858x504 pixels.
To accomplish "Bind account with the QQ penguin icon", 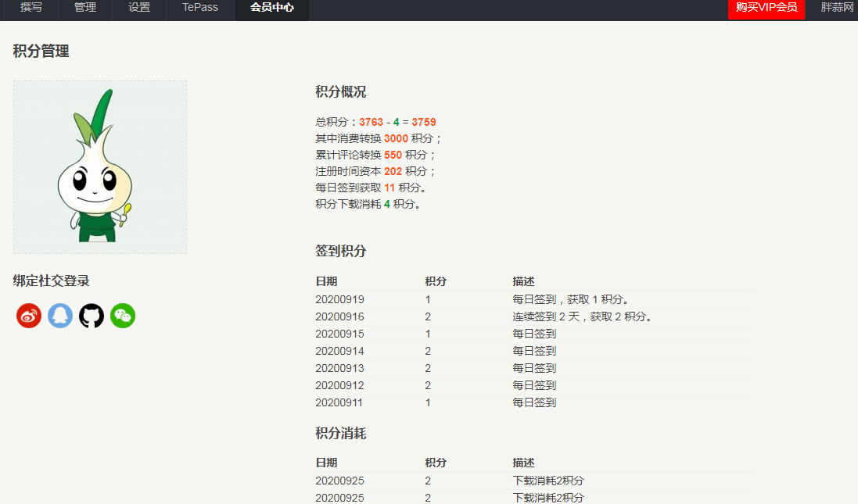I will [x=60, y=316].
